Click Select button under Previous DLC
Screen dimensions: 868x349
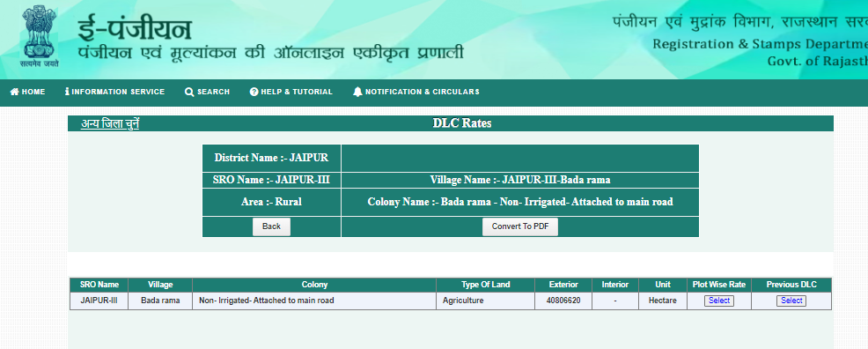tap(791, 301)
